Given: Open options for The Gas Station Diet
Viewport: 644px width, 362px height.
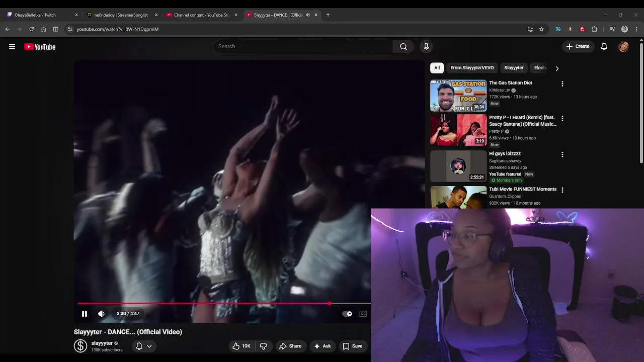Looking at the screenshot, I should pyautogui.click(x=562, y=84).
